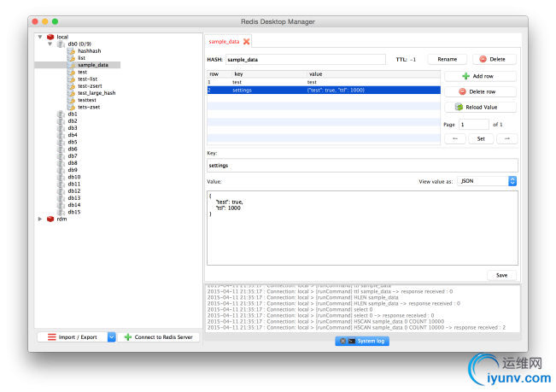Focus the Page number input field

tap(474, 125)
